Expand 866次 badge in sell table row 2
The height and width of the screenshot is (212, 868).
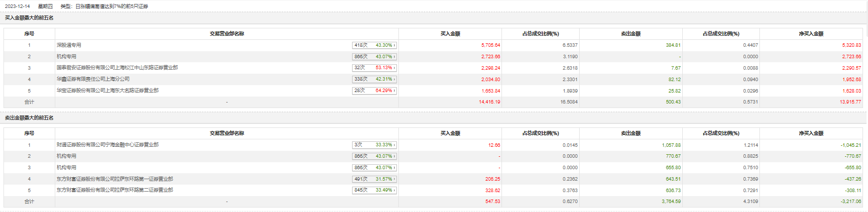(374, 156)
